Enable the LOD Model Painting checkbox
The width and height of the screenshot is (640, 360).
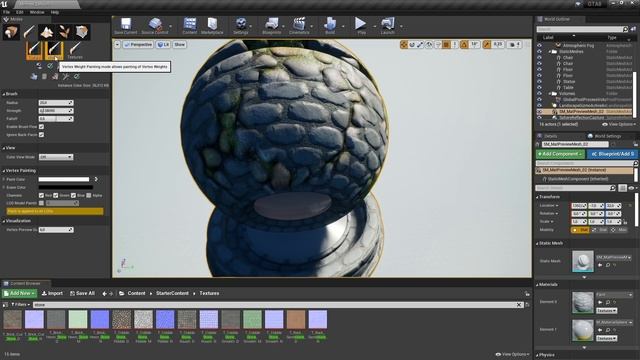coord(41,203)
